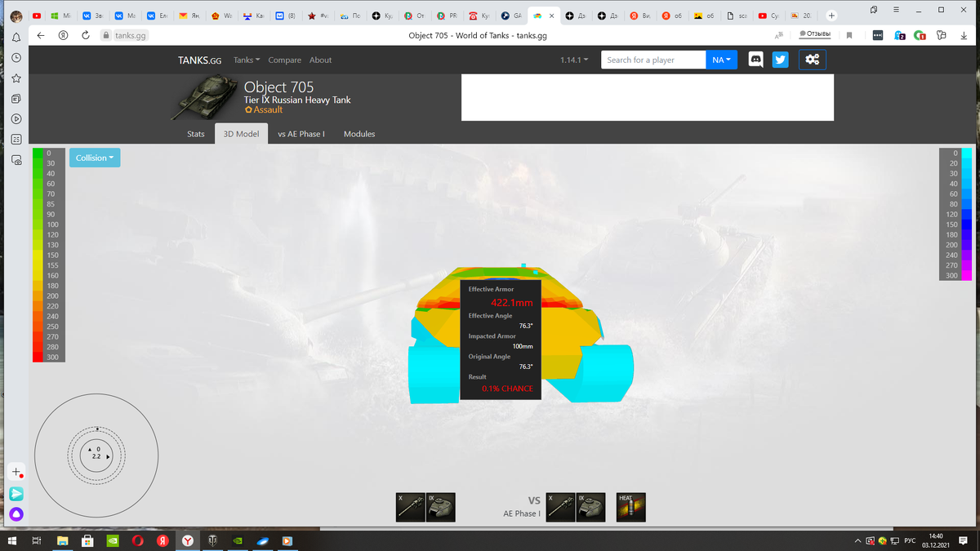Click the green 0 armor legend swatch
This screenshot has width=980, height=551.
pos(38,153)
